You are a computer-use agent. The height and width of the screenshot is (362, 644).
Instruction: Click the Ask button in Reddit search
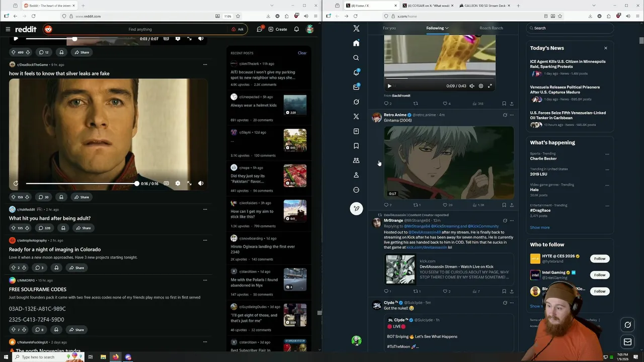(237, 29)
